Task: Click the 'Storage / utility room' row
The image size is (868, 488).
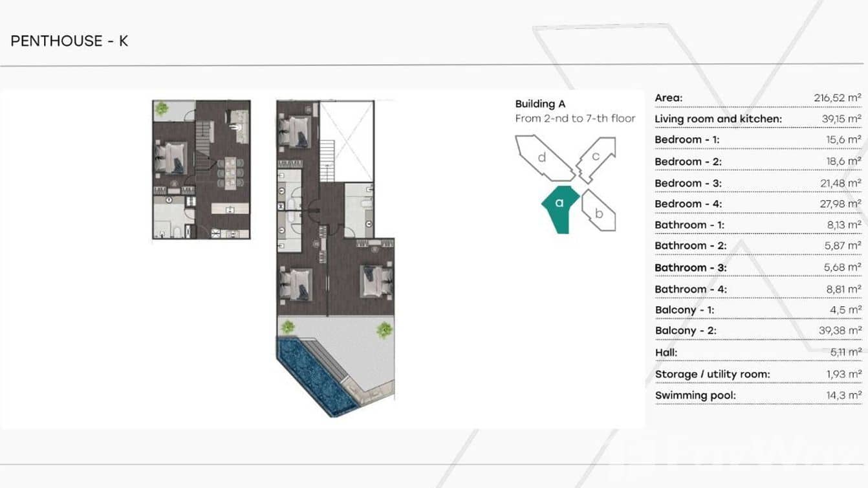Action: click(x=757, y=374)
